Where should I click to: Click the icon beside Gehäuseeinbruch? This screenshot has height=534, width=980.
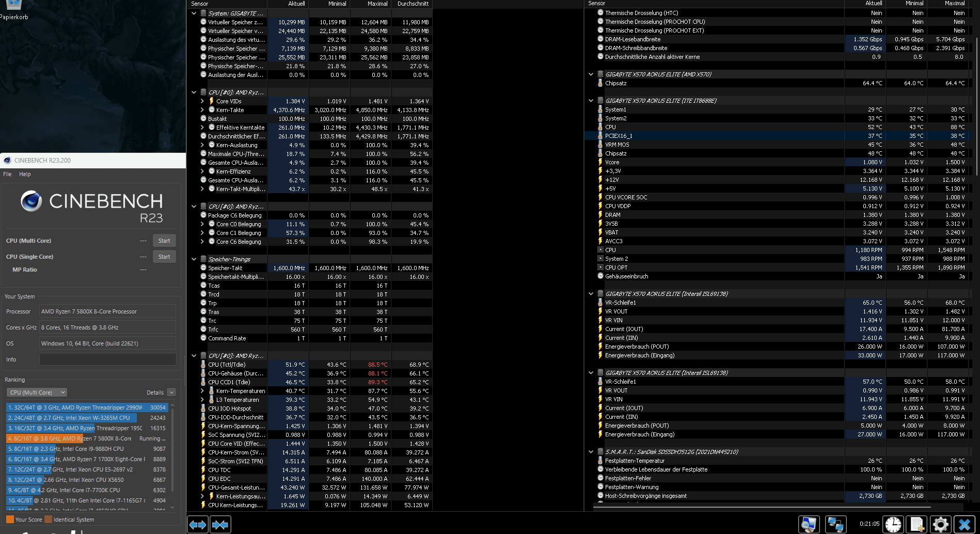pyautogui.click(x=600, y=276)
